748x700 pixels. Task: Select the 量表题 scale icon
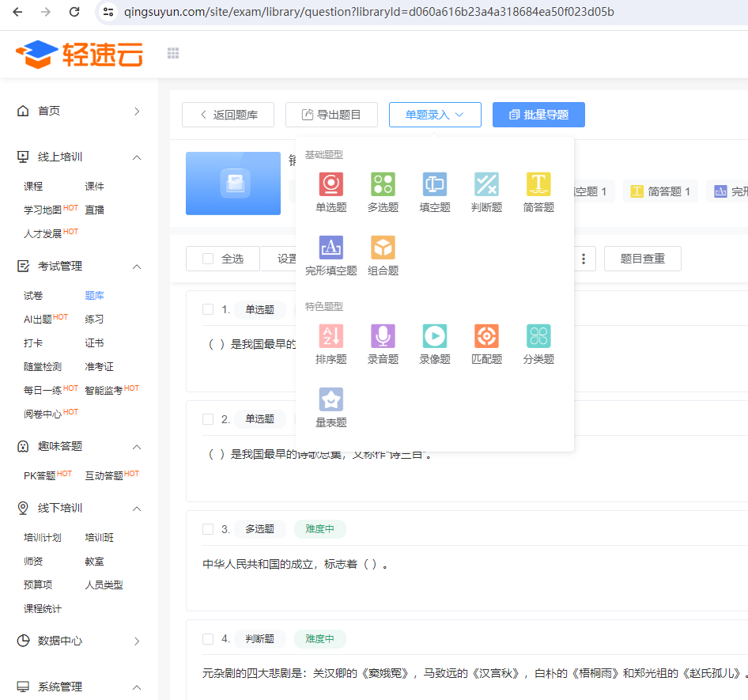(x=331, y=399)
